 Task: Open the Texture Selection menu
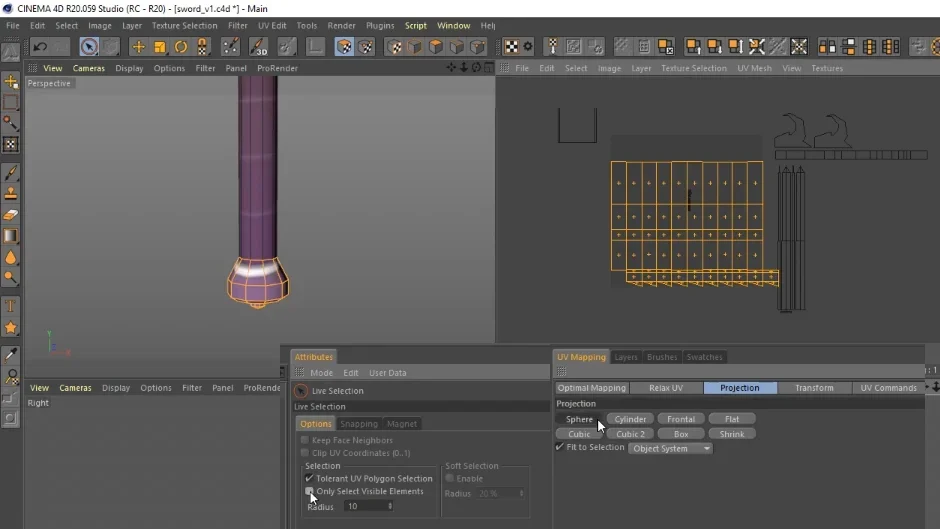[184, 26]
